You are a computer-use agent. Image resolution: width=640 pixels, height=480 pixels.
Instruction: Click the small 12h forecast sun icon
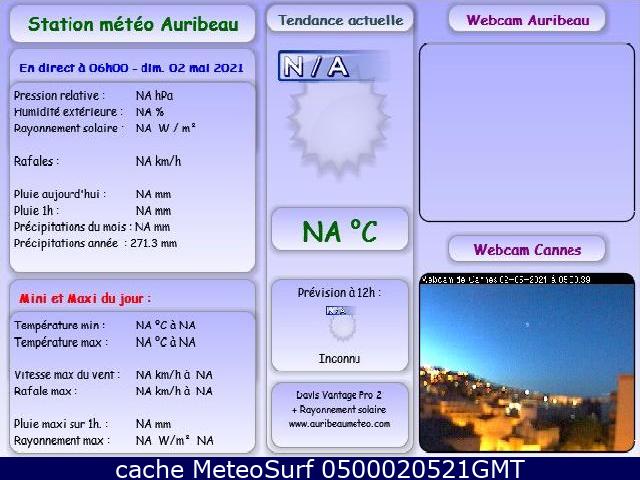[342, 327]
